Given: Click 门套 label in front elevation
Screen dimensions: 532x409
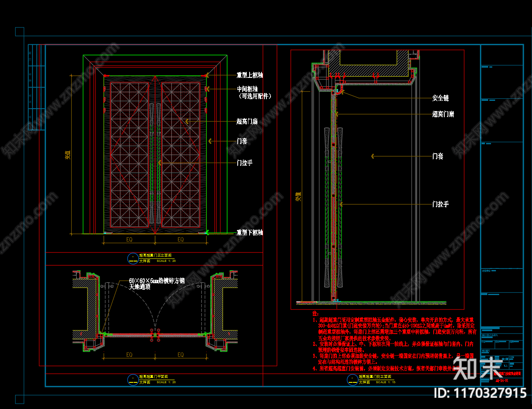Looking at the screenshot, I should pos(242,141).
